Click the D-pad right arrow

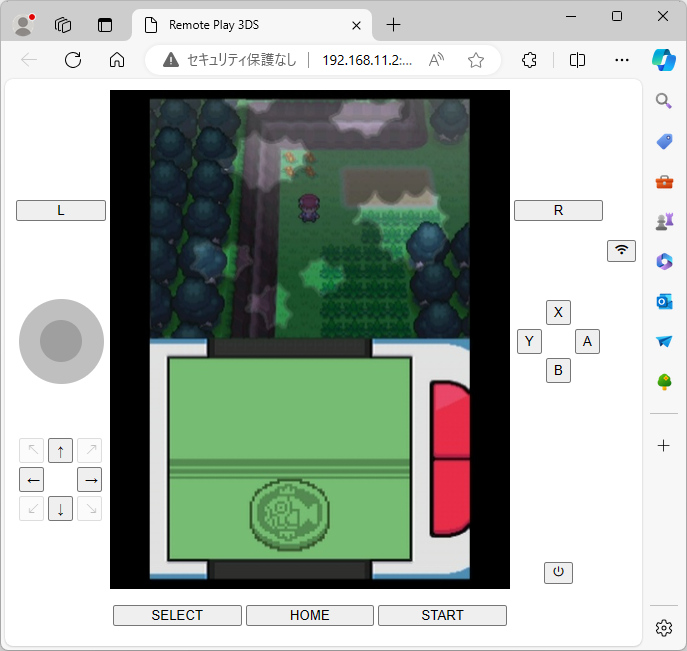pos(89,480)
